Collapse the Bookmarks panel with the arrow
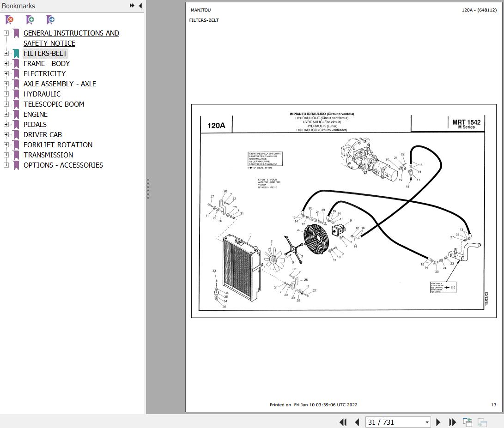Screen dimensions: 504x428 pyautogui.click(x=140, y=6)
